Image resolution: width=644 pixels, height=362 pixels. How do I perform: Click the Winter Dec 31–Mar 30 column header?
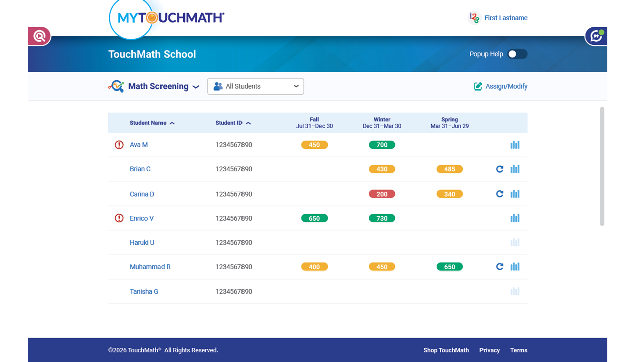pyautogui.click(x=382, y=123)
